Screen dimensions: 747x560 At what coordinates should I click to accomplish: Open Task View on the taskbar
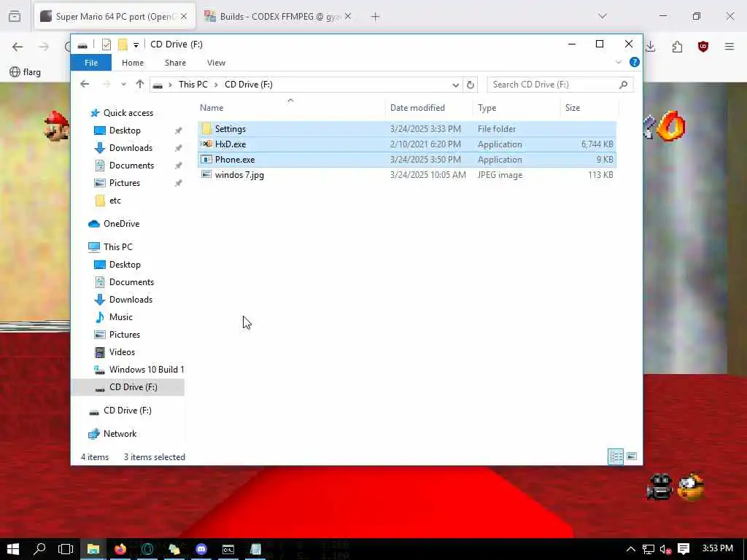(x=66, y=549)
